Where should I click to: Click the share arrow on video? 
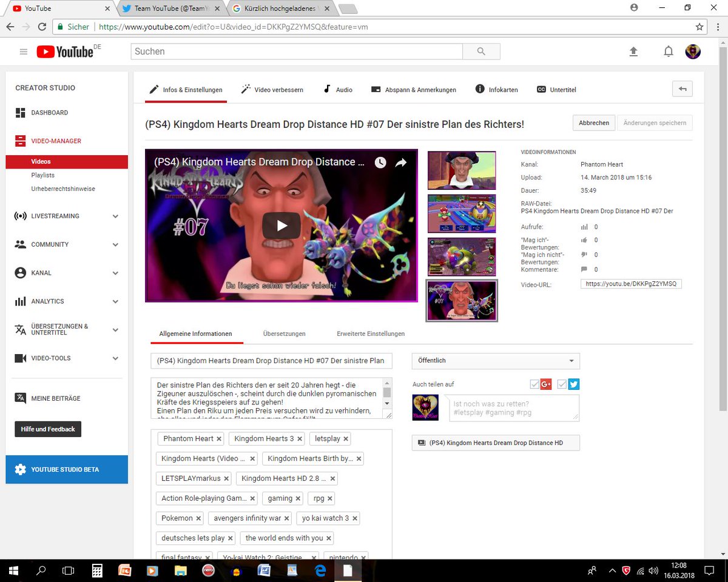(401, 162)
